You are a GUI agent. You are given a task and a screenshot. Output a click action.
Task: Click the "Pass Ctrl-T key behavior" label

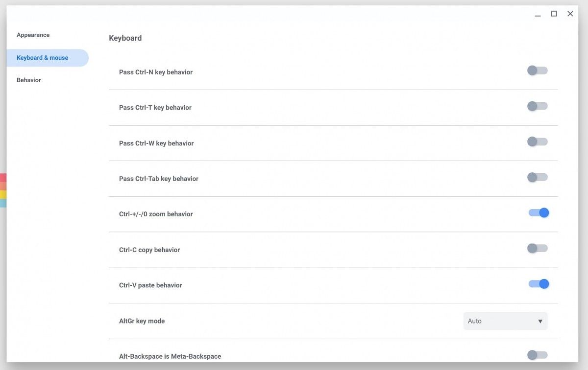155,108
